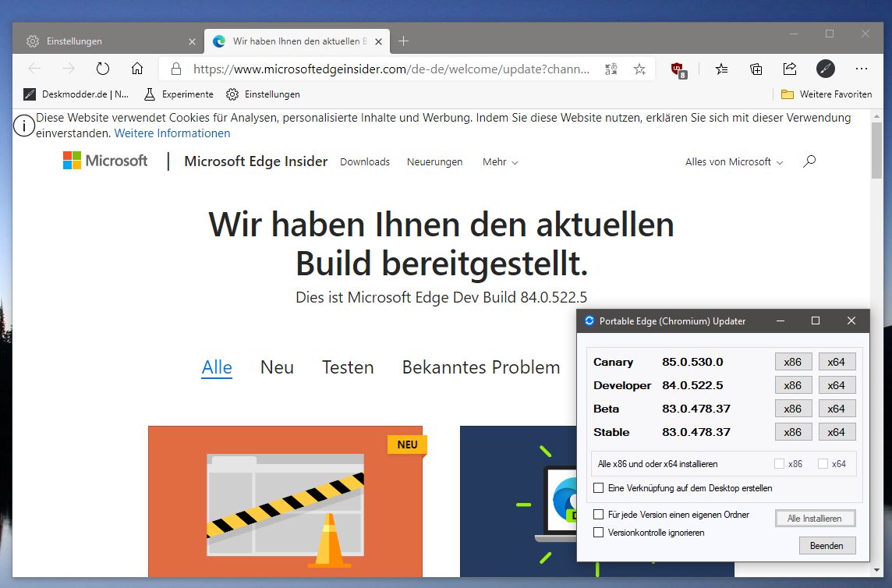Enable 'Versionkontrolle ignorieren' checkbox

[x=599, y=533]
